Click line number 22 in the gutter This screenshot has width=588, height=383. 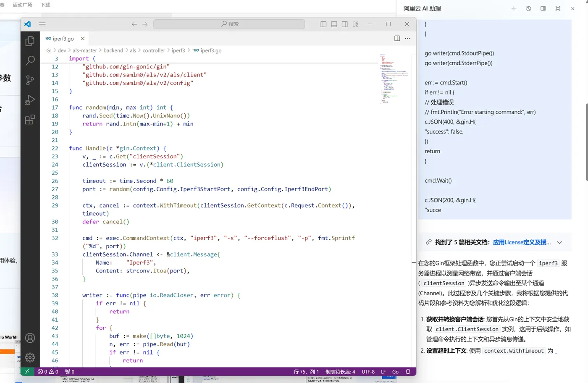pos(55,148)
